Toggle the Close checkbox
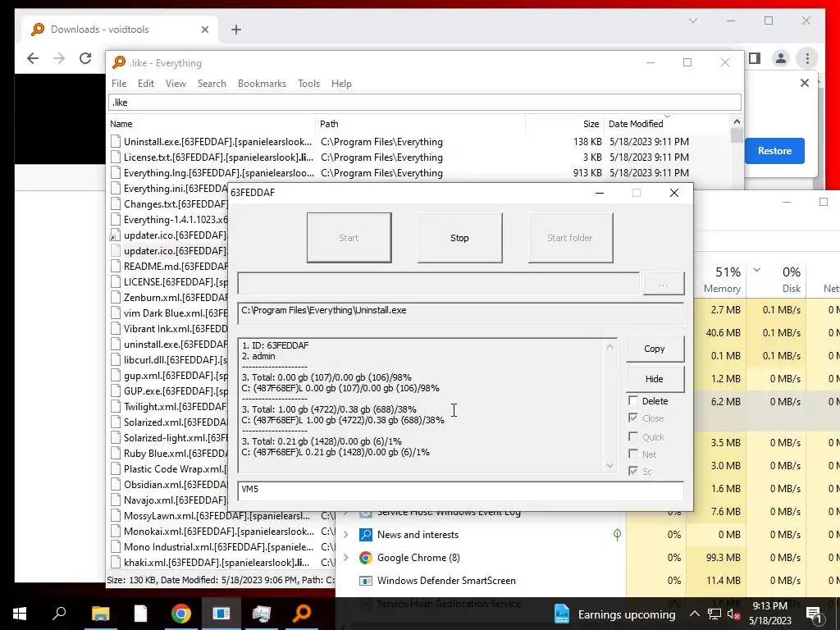 [633, 418]
